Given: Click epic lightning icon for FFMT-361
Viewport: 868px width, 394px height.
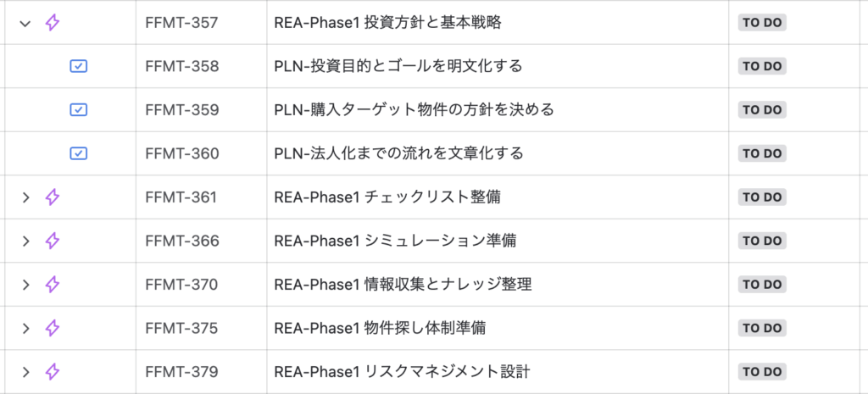Looking at the screenshot, I should tap(52, 197).
